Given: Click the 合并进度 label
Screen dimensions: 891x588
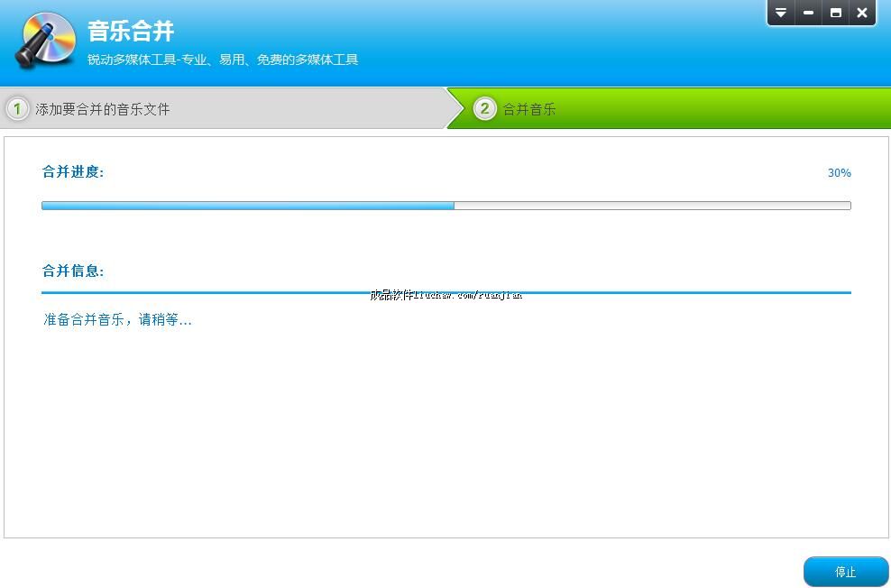Looking at the screenshot, I should click(73, 172).
